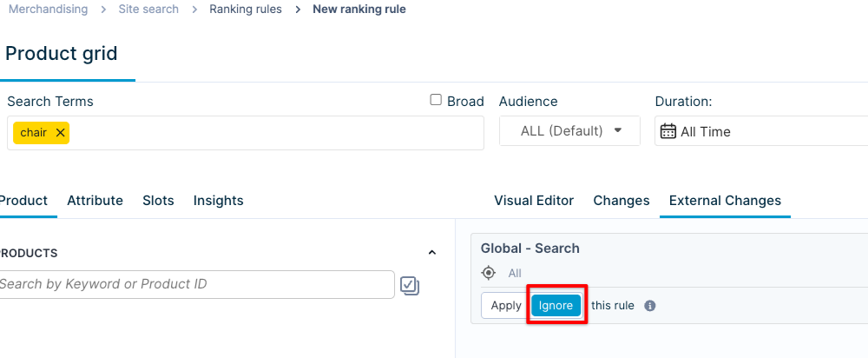Click the Global - Search rule title
The width and height of the screenshot is (868, 358).
[529, 249]
